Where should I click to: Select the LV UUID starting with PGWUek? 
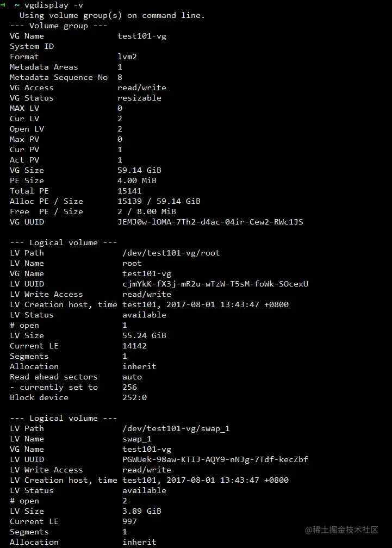(215, 459)
